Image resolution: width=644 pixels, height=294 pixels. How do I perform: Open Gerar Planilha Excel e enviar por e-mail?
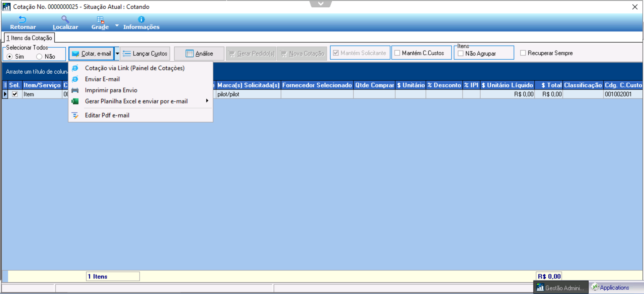pos(140,101)
